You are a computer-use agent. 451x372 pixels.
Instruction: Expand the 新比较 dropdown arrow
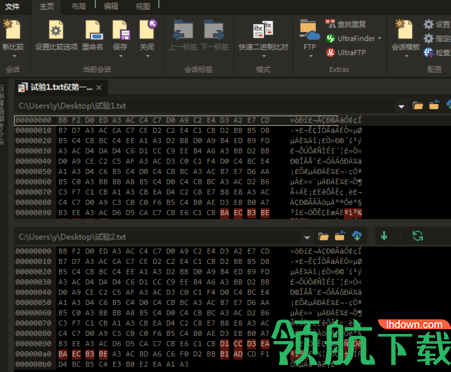[14, 56]
